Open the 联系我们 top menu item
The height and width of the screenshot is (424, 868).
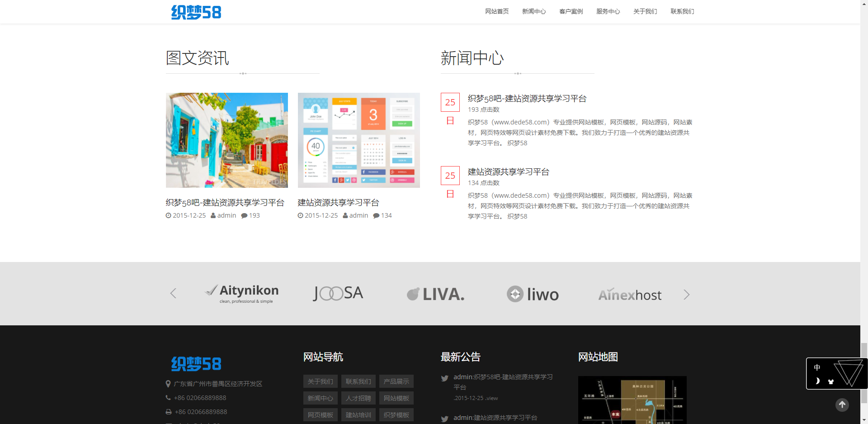click(682, 11)
